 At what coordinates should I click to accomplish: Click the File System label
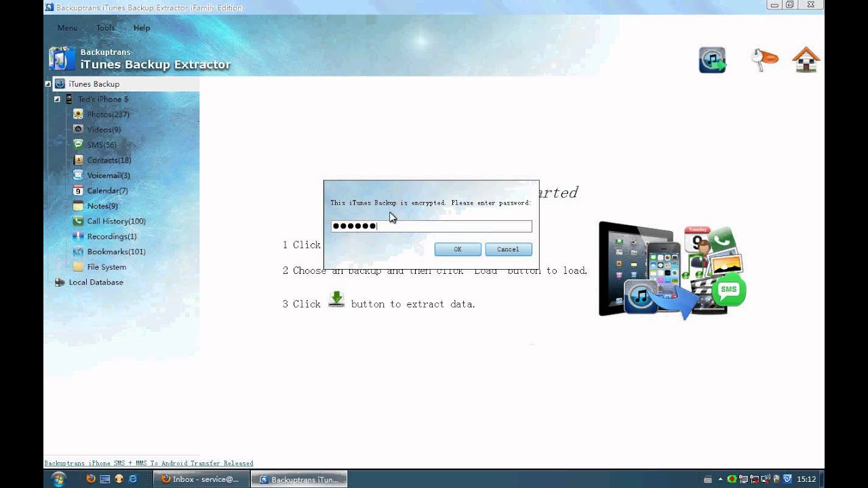[106, 267]
